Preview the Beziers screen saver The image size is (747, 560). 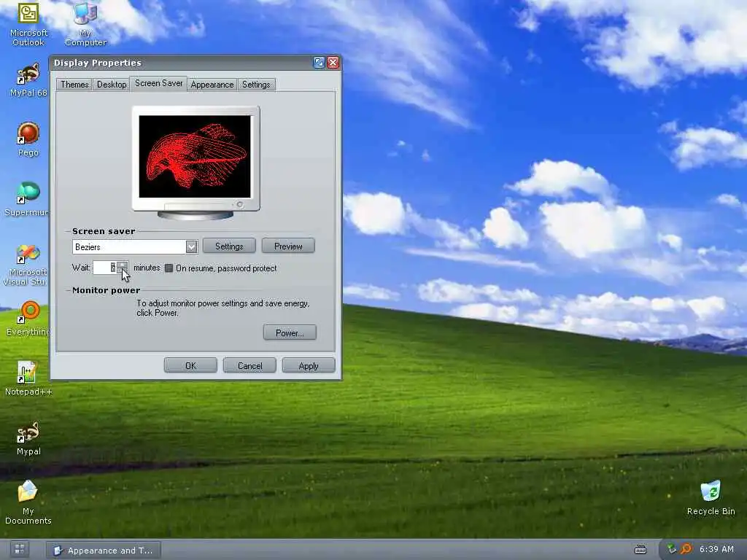point(288,246)
